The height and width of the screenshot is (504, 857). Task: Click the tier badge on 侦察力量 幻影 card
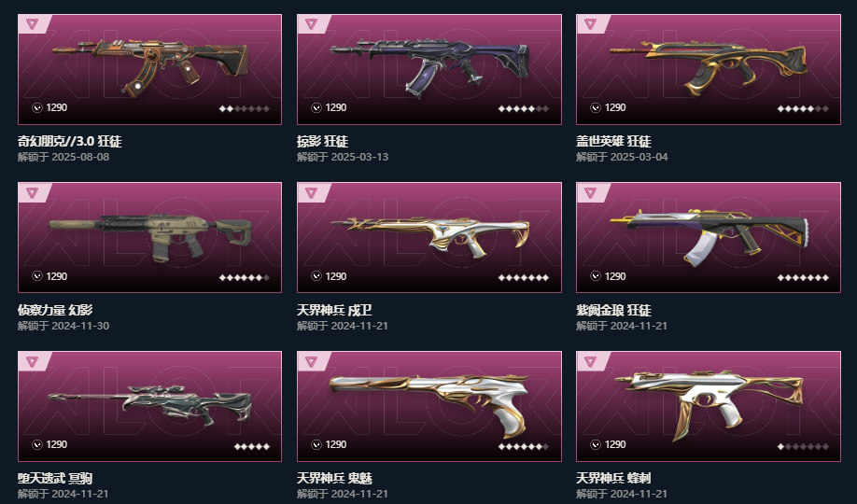click(33, 192)
